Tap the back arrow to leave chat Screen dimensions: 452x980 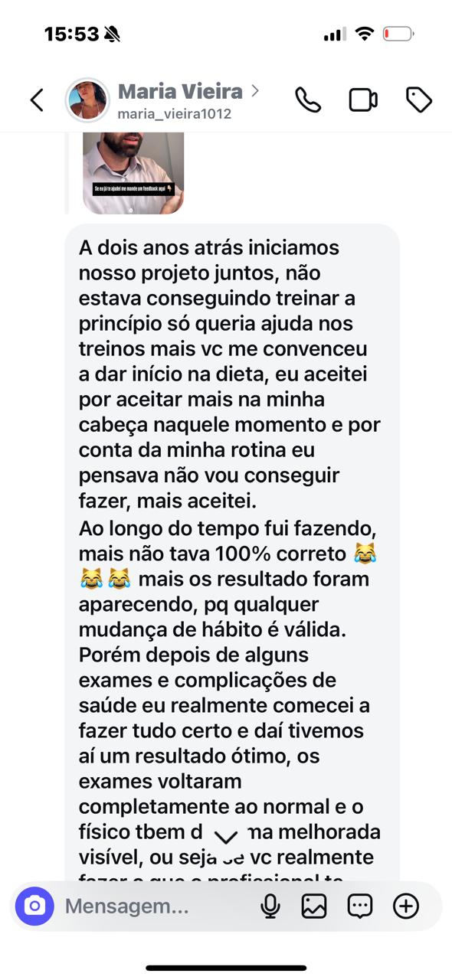37,100
